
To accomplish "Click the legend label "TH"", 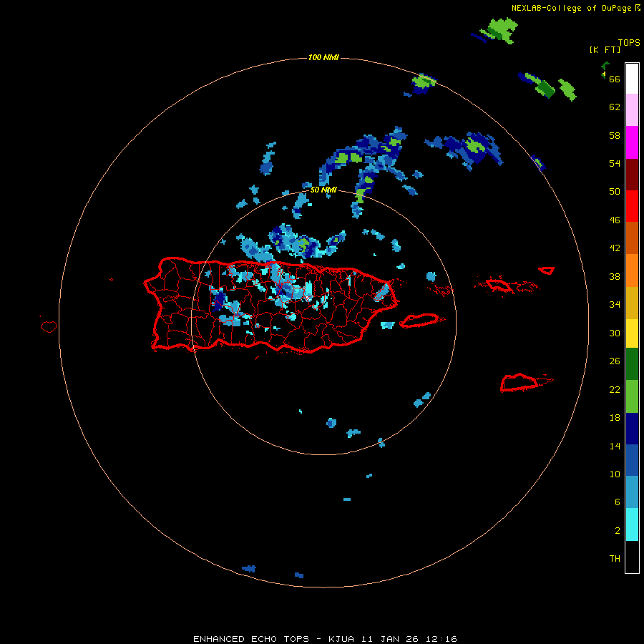I will tap(615, 559).
